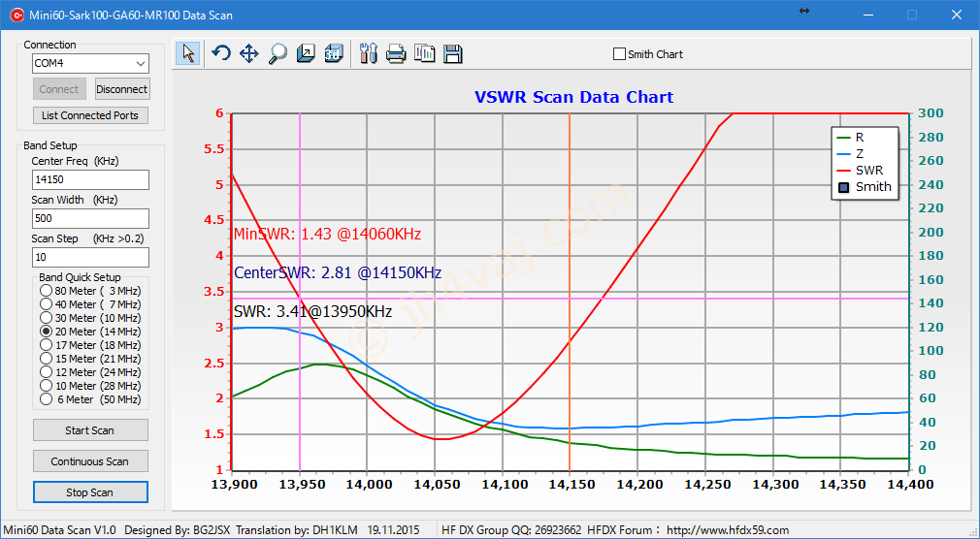Click the Band Quick Setup group label
980x539 pixels.
pyautogui.click(x=80, y=277)
